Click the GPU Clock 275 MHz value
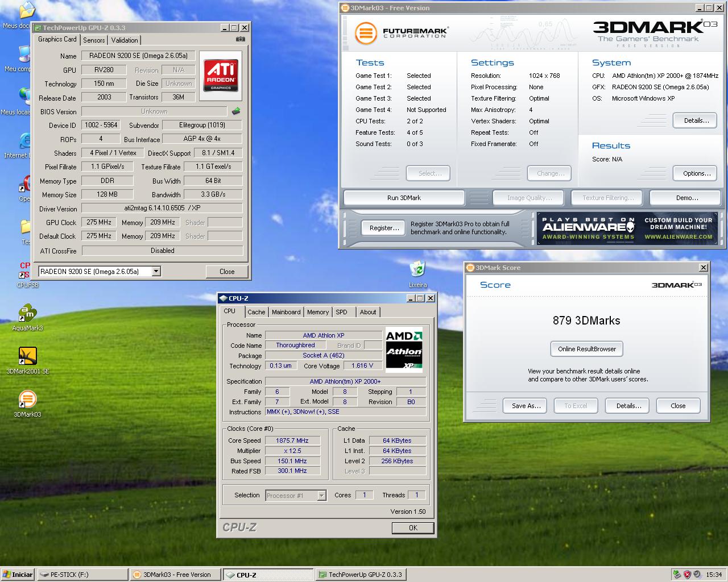The height and width of the screenshot is (582, 728). tap(99, 222)
